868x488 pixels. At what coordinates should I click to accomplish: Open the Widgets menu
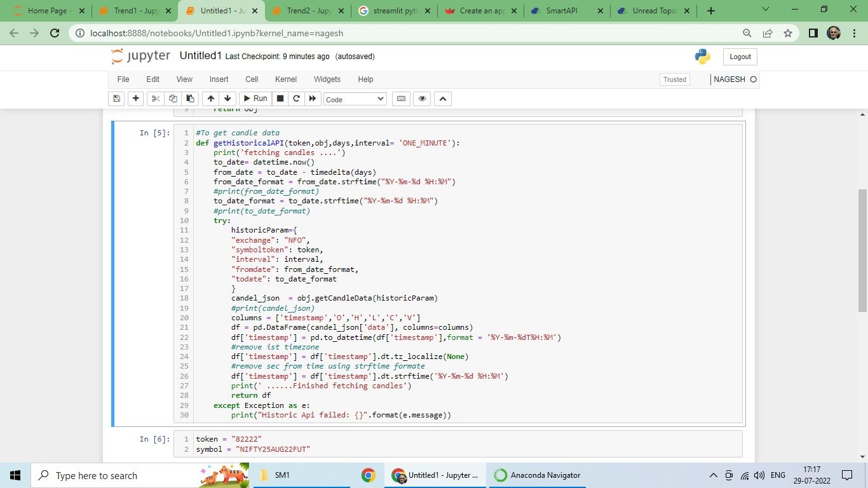pos(327,79)
